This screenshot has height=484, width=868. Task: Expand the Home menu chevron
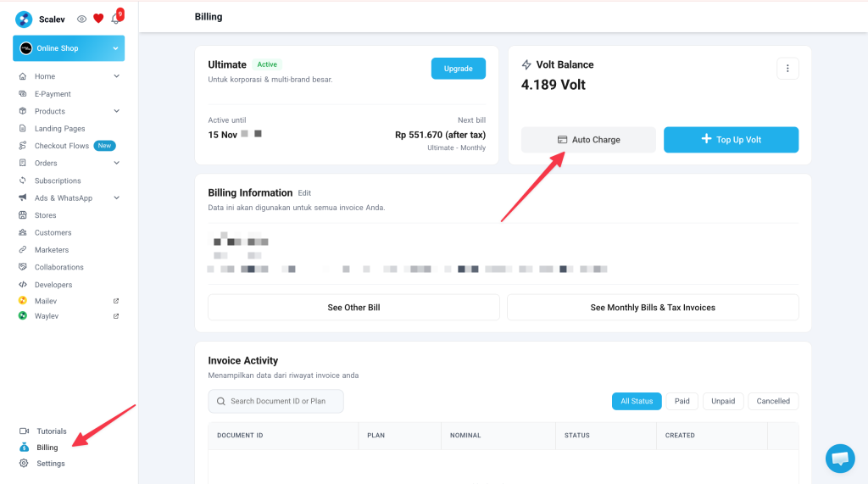point(116,76)
